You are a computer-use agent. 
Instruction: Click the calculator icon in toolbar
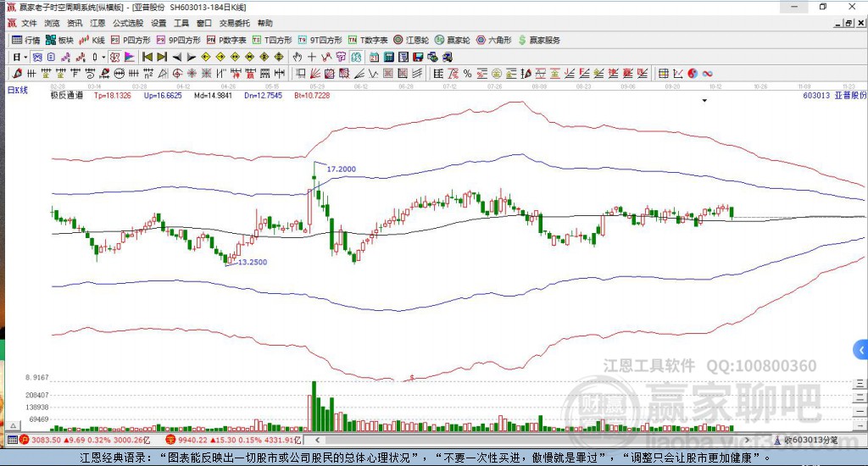click(388, 57)
